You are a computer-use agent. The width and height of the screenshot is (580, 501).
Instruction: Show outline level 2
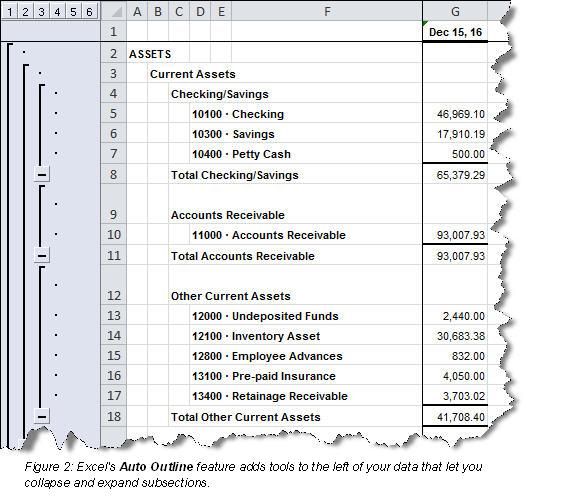(25, 11)
